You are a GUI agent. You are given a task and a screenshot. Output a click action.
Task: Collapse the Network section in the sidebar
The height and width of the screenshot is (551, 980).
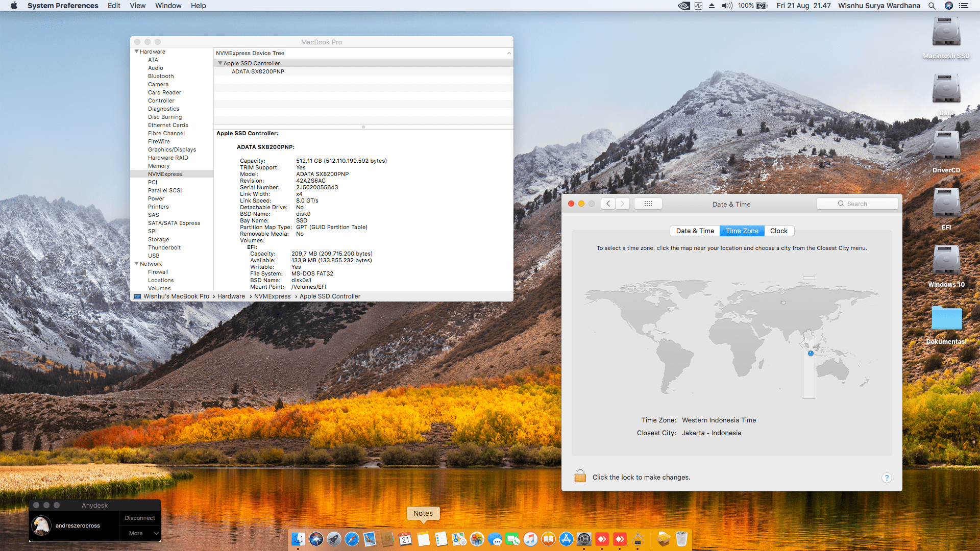(137, 264)
